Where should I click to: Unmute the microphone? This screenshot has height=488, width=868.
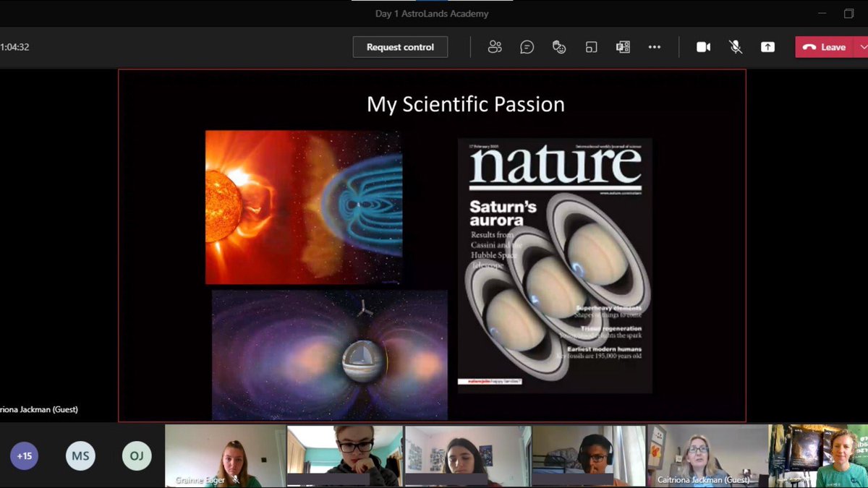(x=736, y=47)
